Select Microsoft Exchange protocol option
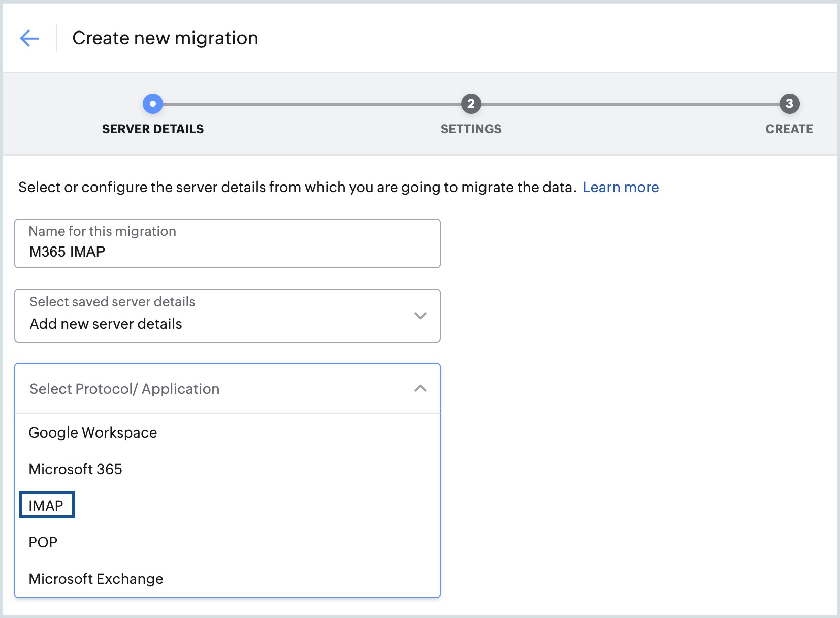The height and width of the screenshot is (618, 840). tap(96, 578)
